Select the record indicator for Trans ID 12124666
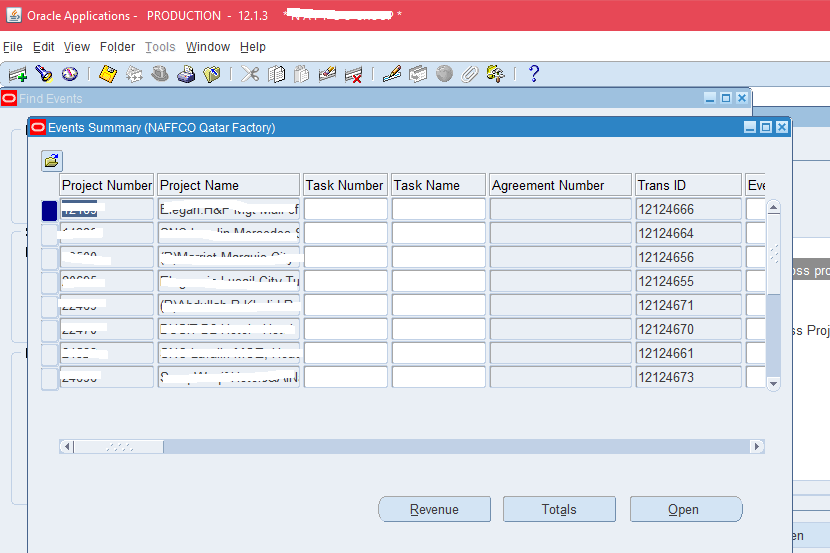The height and width of the screenshot is (553, 830). pos(49,210)
